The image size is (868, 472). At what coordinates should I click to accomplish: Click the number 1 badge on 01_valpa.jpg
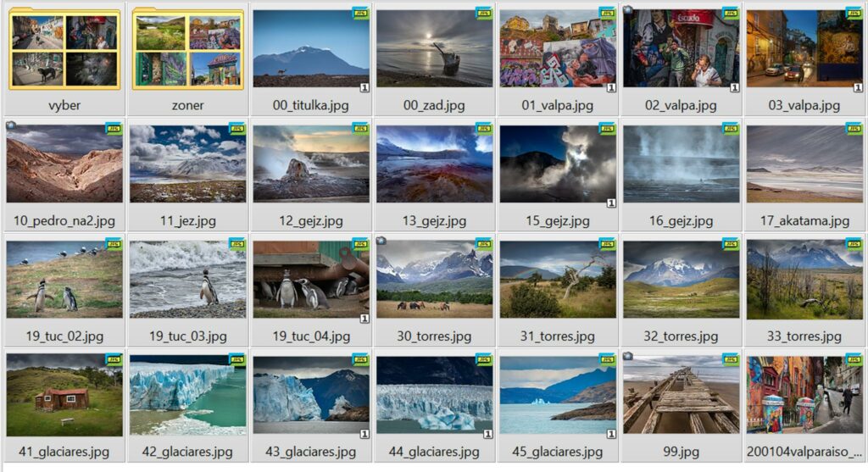click(x=611, y=87)
